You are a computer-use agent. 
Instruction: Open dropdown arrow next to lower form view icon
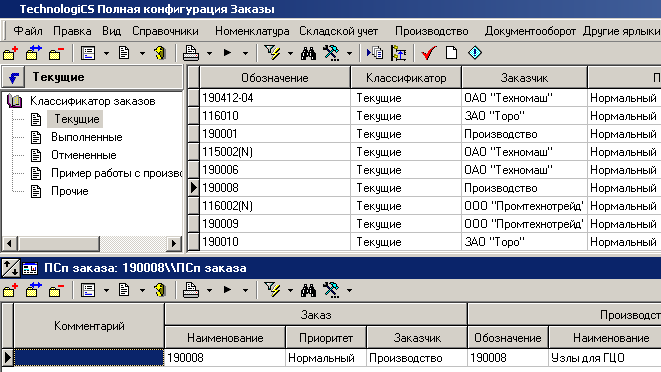pos(106,291)
